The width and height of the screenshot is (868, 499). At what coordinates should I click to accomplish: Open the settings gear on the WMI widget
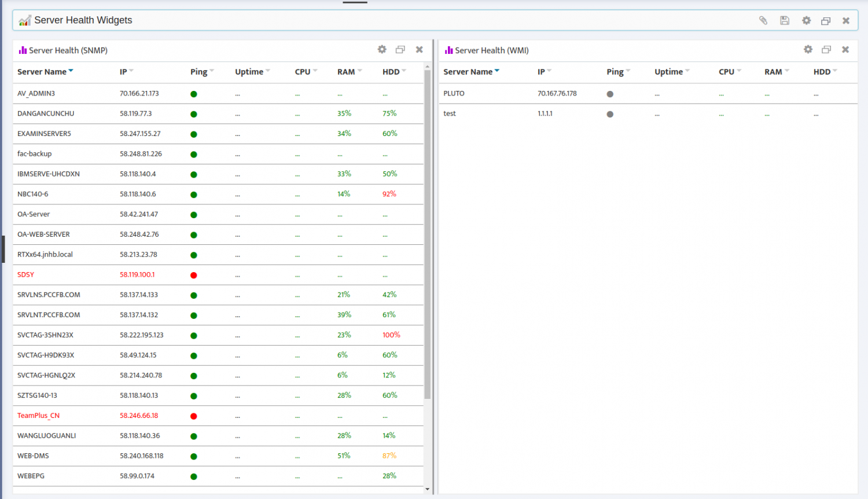click(807, 50)
